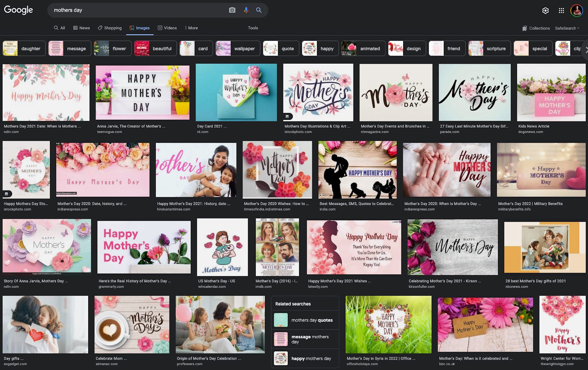Open the More search types menu
This screenshot has width=588, height=370.
pos(191,28)
